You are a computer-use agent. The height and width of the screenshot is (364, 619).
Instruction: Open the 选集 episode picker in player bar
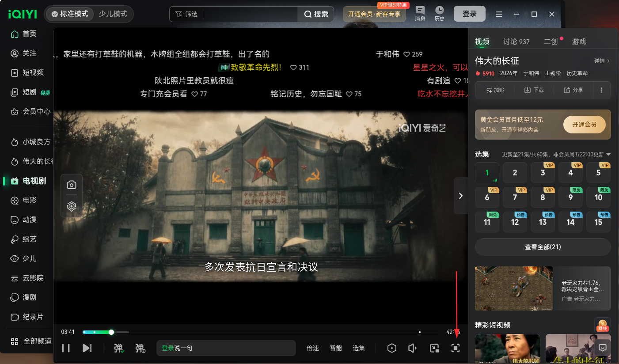click(x=359, y=348)
